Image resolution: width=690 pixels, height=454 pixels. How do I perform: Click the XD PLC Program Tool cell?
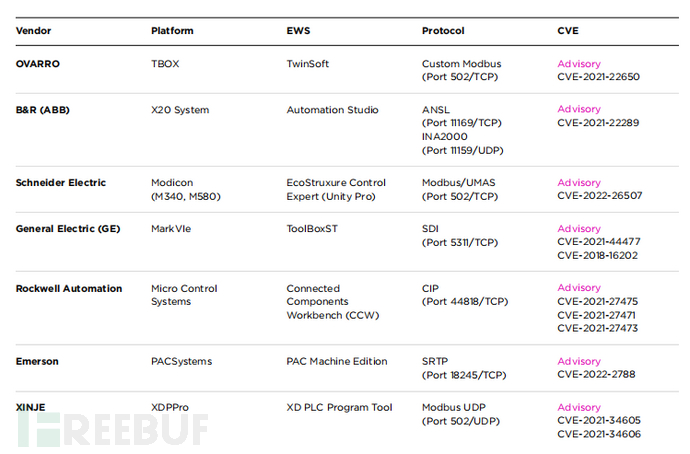339,408
